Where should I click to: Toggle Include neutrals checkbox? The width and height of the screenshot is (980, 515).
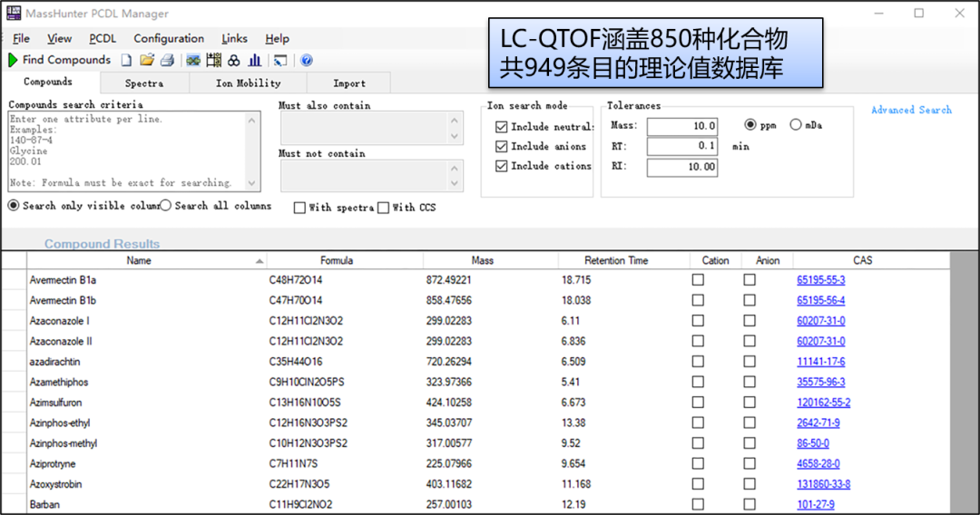[501, 127]
